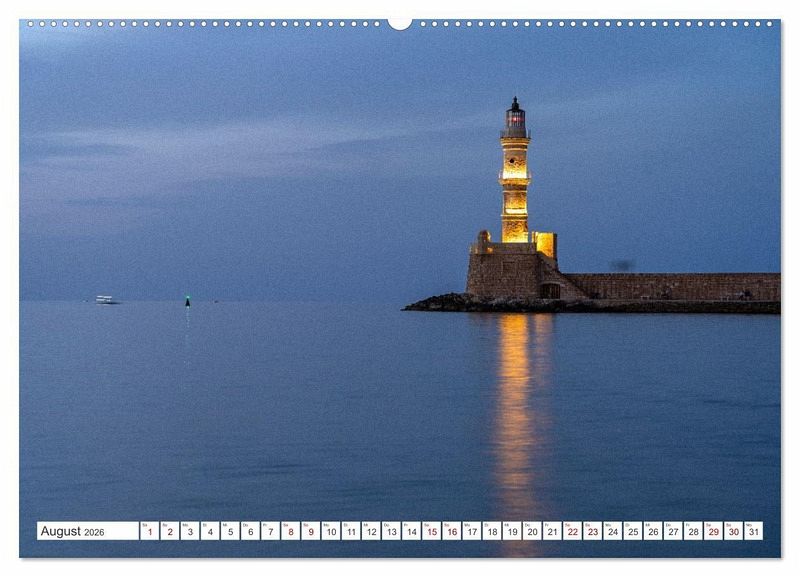
Task: Select day 13 in the calendar strip
Action: click(391, 531)
